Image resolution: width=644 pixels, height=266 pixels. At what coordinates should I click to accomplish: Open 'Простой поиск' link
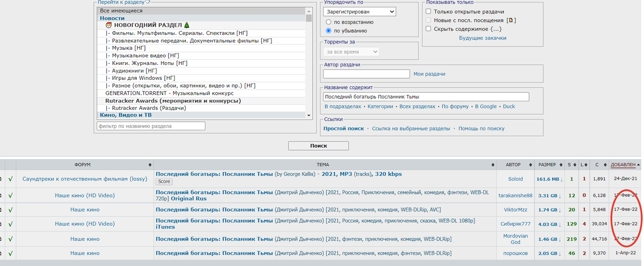coord(343,129)
